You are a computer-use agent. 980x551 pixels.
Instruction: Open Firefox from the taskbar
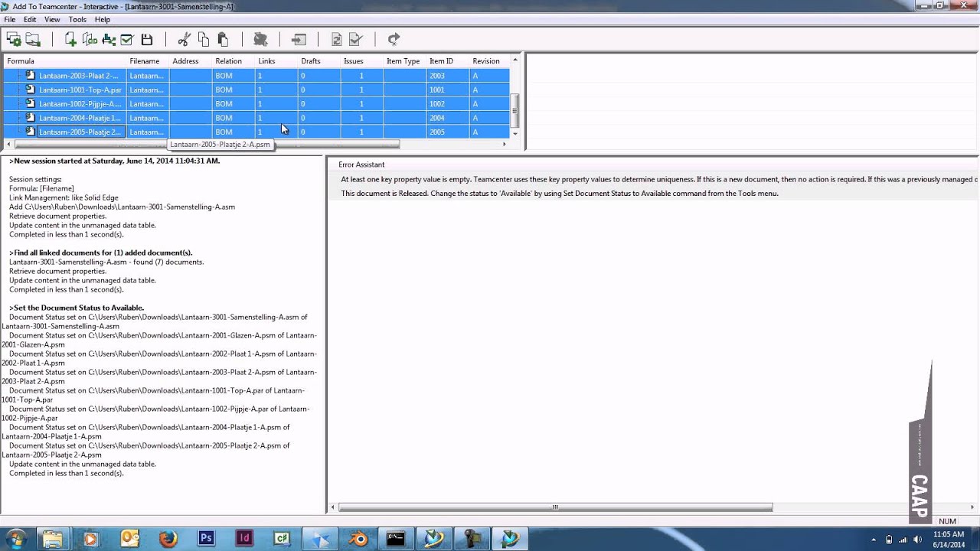(168, 539)
